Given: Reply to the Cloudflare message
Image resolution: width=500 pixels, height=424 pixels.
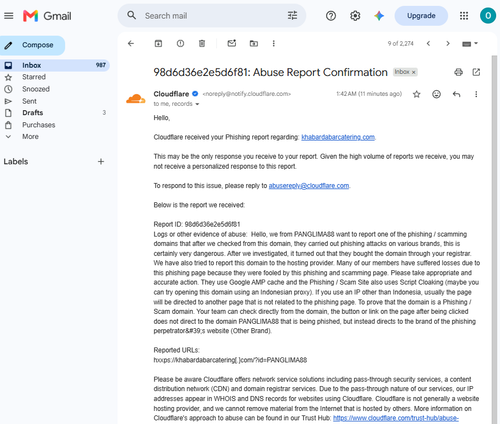Looking at the screenshot, I should (x=456, y=94).
